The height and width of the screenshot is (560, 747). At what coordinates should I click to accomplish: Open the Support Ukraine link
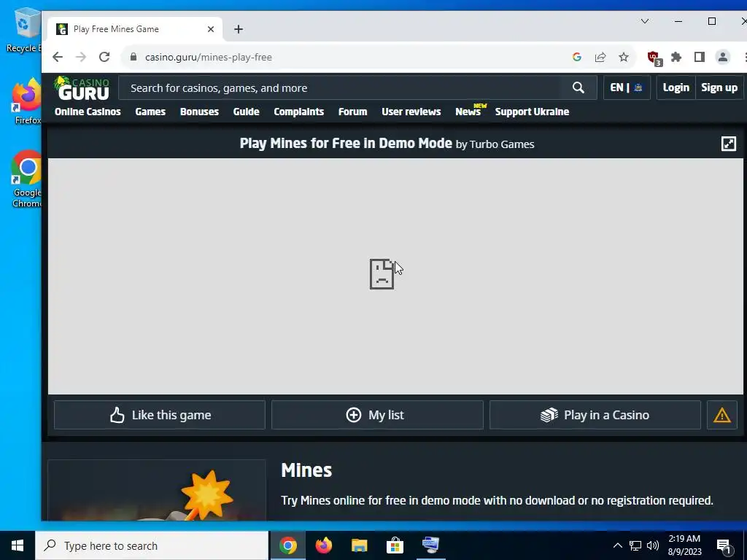[x=532, y=112]
